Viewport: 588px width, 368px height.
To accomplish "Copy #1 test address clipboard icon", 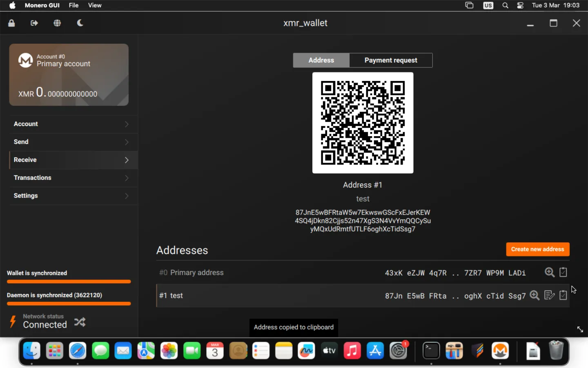I will (x=563, y=295).
